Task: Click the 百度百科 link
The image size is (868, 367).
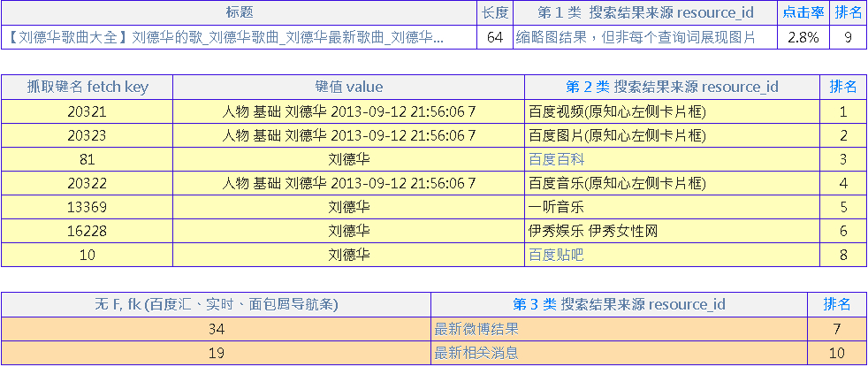Action: [556, 159]
